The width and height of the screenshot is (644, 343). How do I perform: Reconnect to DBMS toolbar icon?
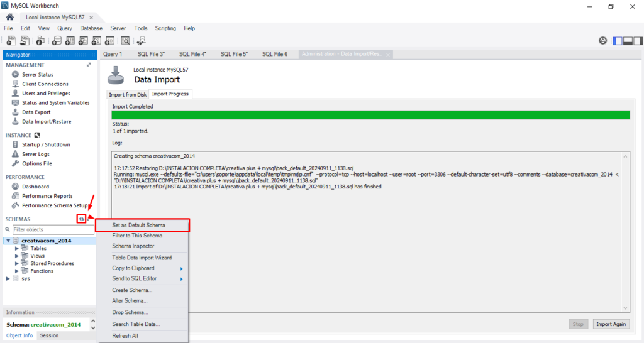[x=141, y=41]
